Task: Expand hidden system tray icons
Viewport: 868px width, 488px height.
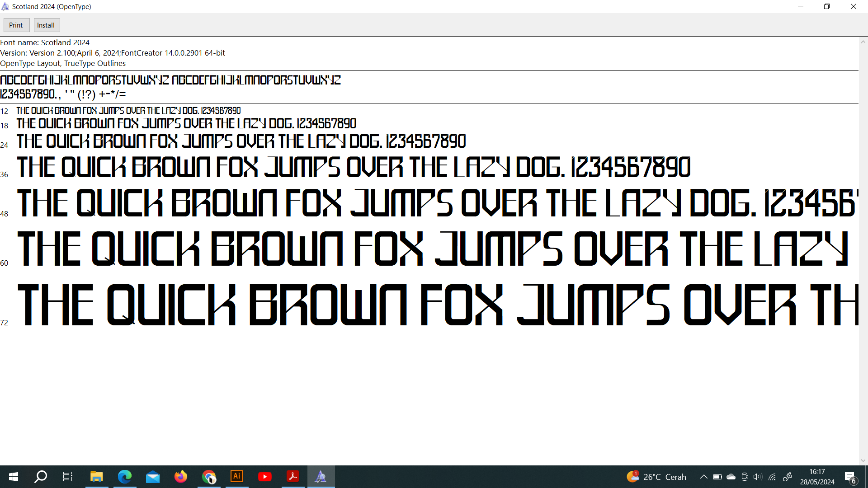Action: coord(704,477)
